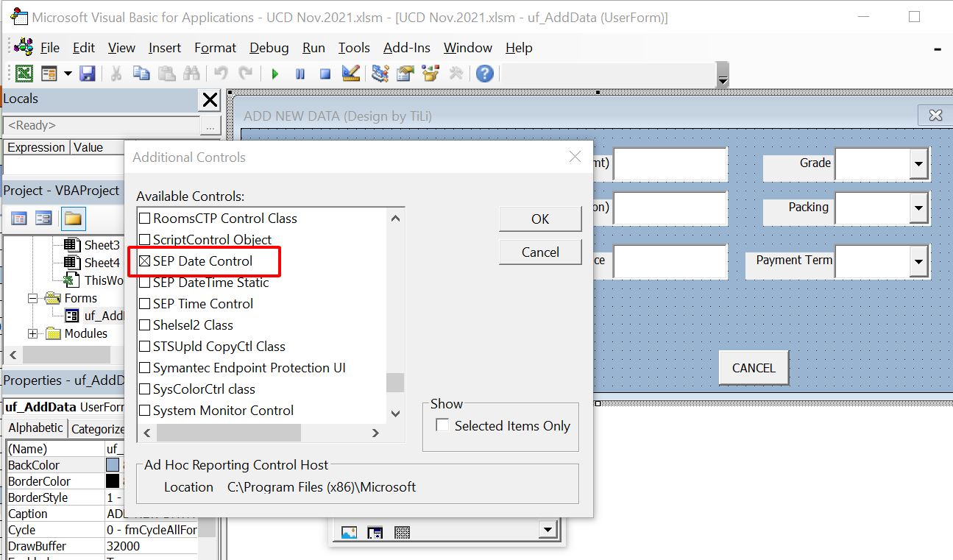Viewport: 953px width, 560px height.
Task: Open the Add-Ins menu
Action: 407,48
